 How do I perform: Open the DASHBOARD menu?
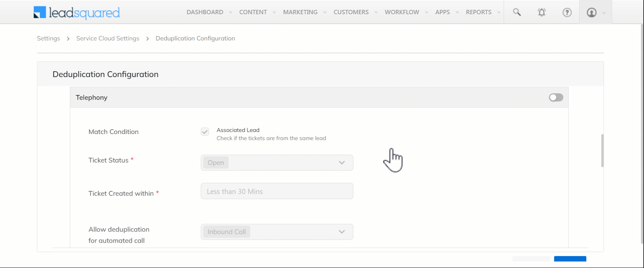[205, 12]
